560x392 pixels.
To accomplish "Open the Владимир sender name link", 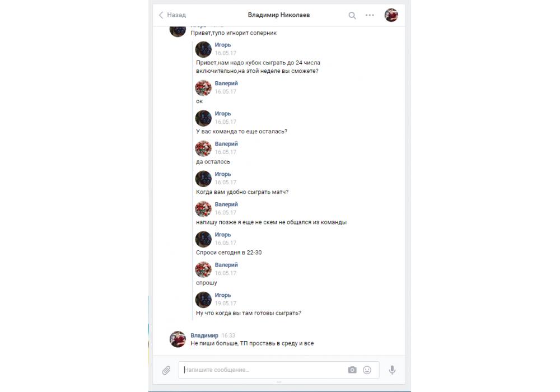I will point(204,335).
